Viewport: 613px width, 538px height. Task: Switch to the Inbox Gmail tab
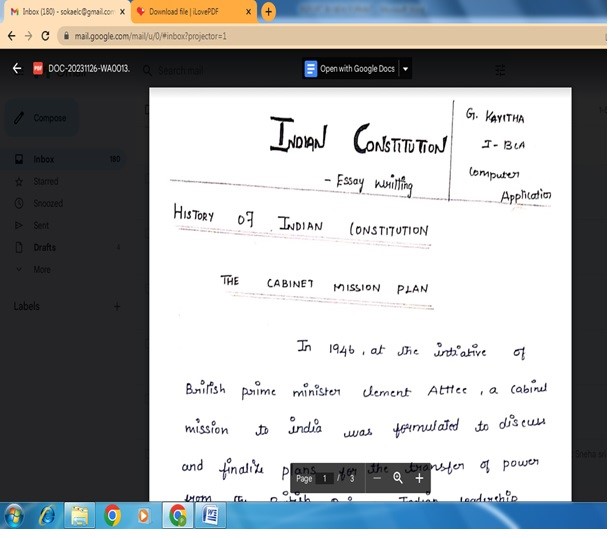tap(60, 12)
